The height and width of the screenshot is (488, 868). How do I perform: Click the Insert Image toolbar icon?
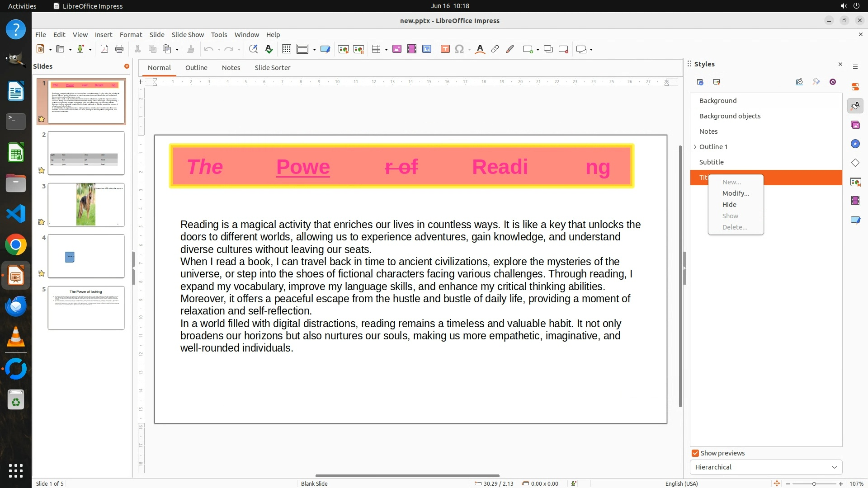tap(397, 49)
